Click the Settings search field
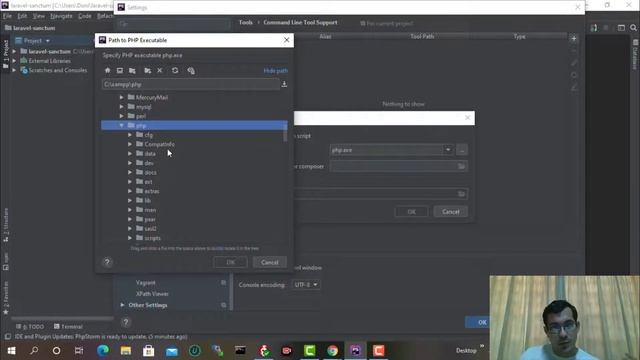This screenshot has height=360, width=640. (173, 24)
